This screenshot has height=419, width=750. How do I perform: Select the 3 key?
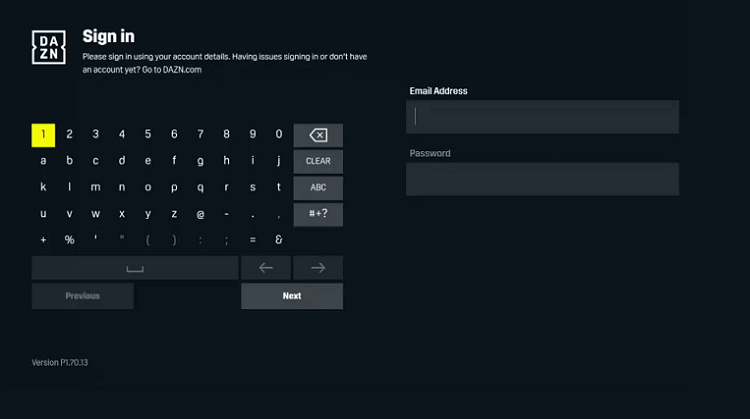(96, 135)
